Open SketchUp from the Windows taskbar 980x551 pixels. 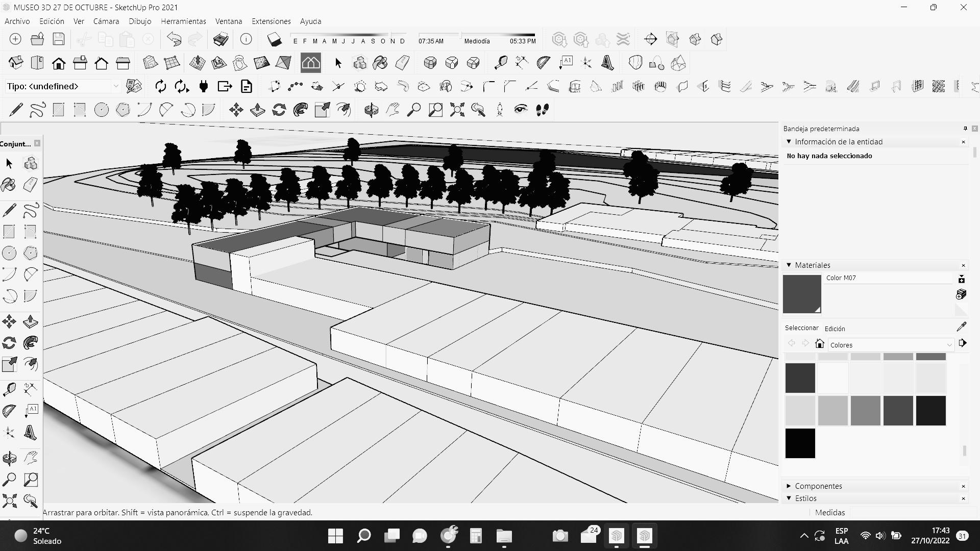click(x=617, y=536)
